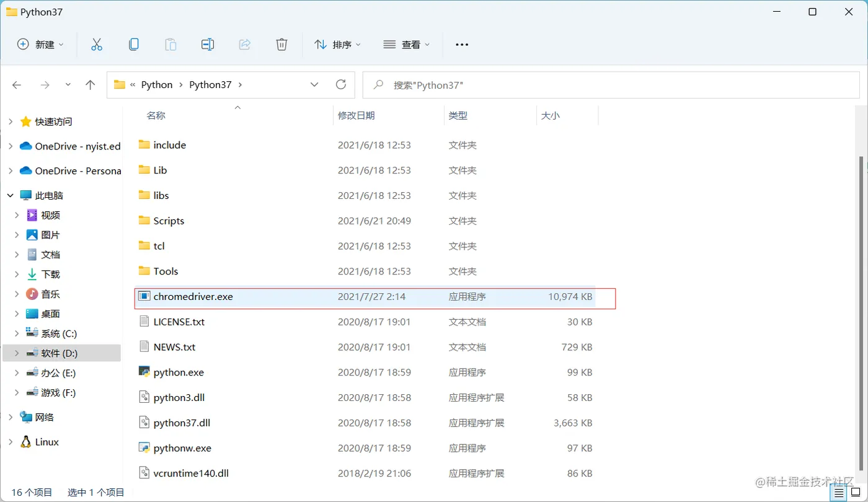
Task: Open the 新建 (New) dropdown
Action: 41,45
